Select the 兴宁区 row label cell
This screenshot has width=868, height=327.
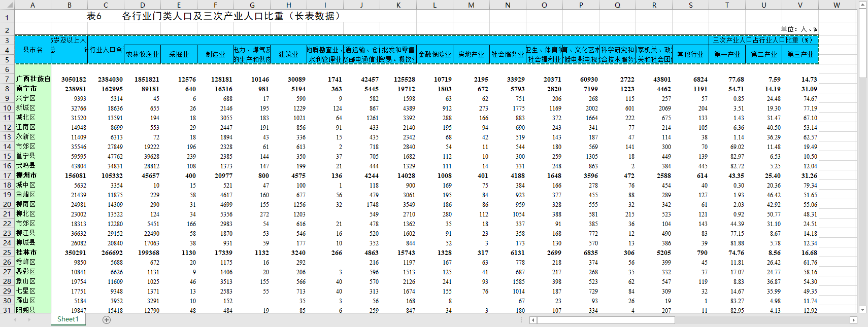[x=33, y=98]
